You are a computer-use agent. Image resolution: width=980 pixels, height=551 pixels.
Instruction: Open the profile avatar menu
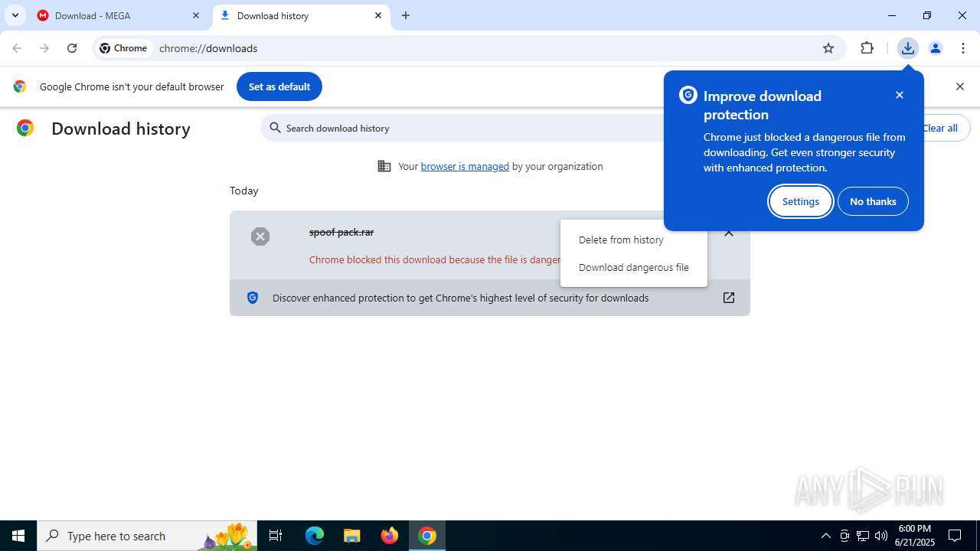point(936,48)
